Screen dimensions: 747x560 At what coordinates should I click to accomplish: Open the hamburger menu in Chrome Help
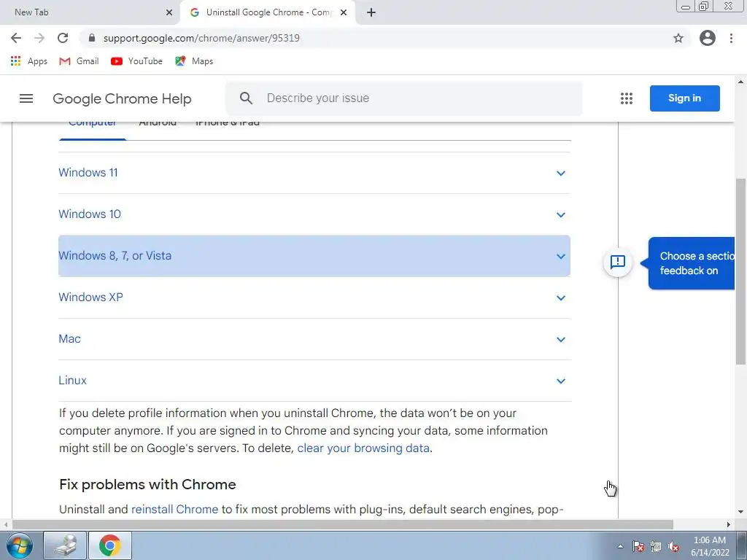(x=26, y=98)
